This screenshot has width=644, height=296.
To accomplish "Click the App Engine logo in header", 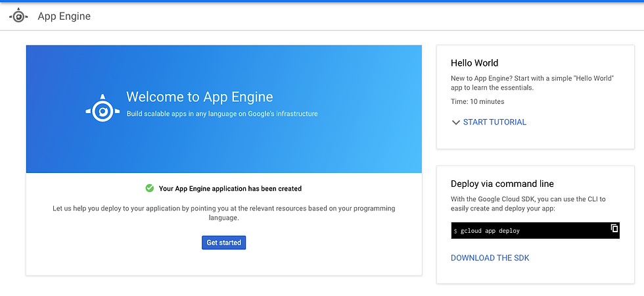I will coord(18,16).
